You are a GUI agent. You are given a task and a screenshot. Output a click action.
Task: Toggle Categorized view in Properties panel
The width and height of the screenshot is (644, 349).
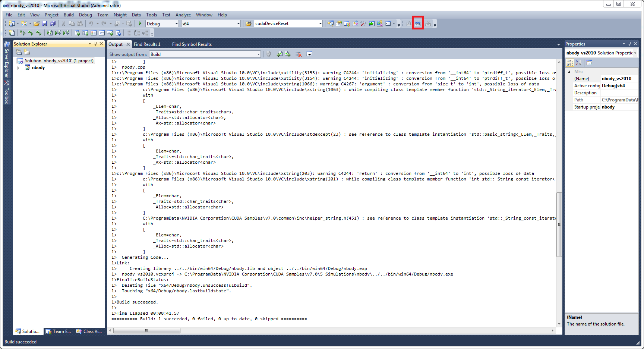pos(570,63)
